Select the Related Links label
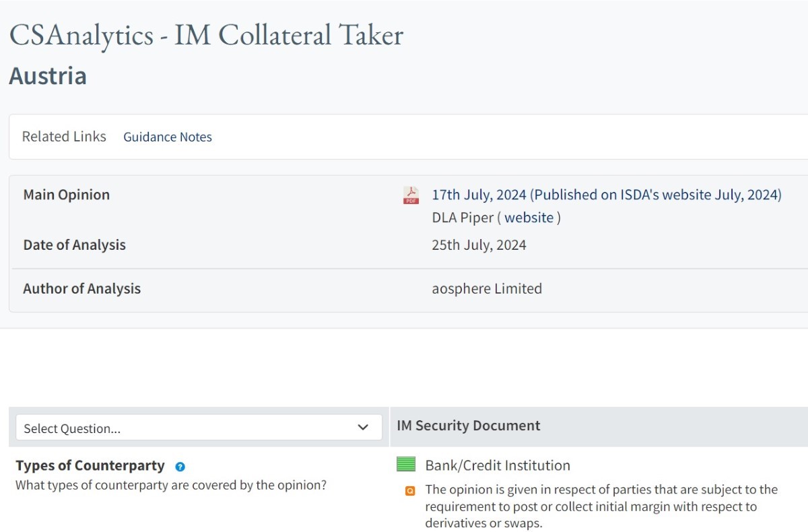Viewport: 808px width, 532px height. point(64,137)
